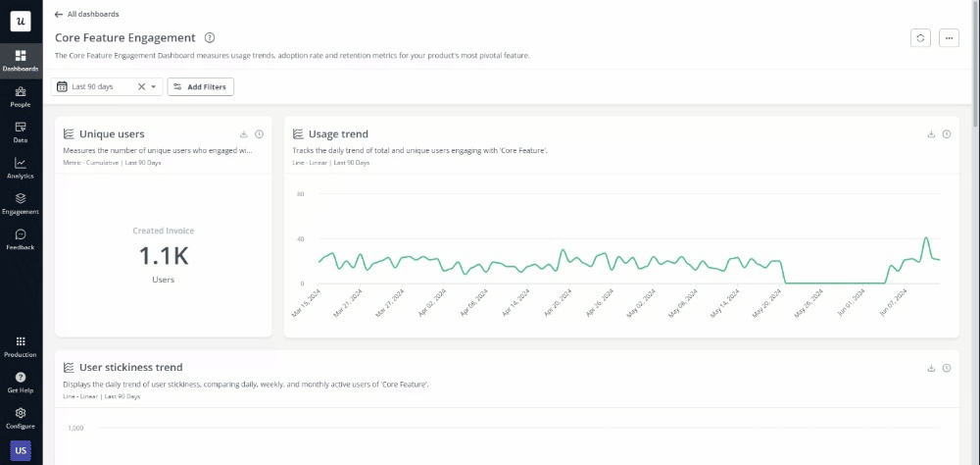Viewport: 980px width, 465px height.
Task: Download the Unique users report
Action: [244, 134]
